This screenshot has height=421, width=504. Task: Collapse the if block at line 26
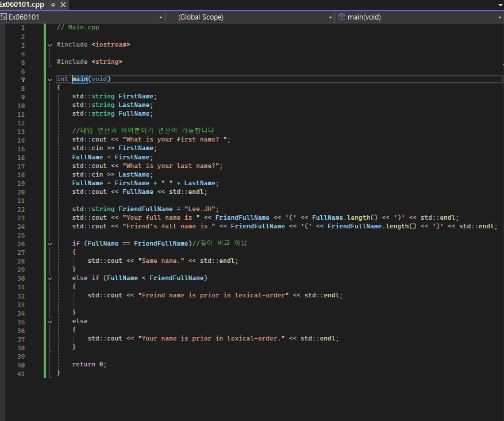click(50, 244)
